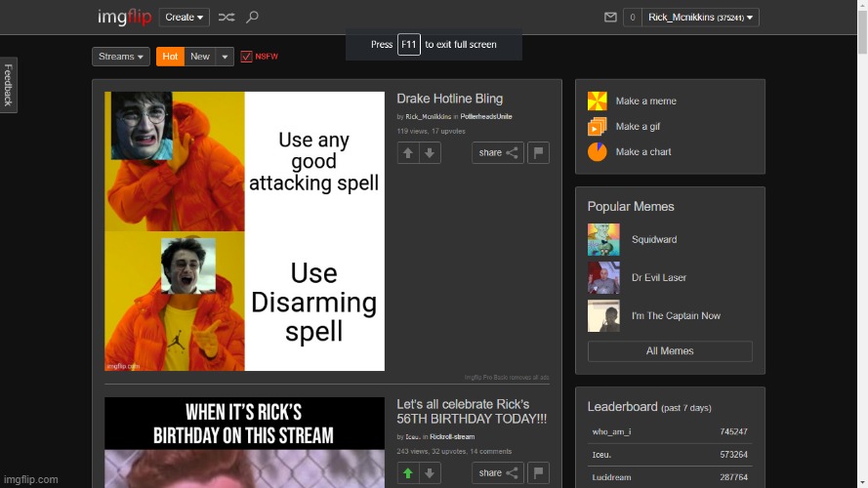
Task: Open the imgflip home logo
Action: (x=125, y=18)
